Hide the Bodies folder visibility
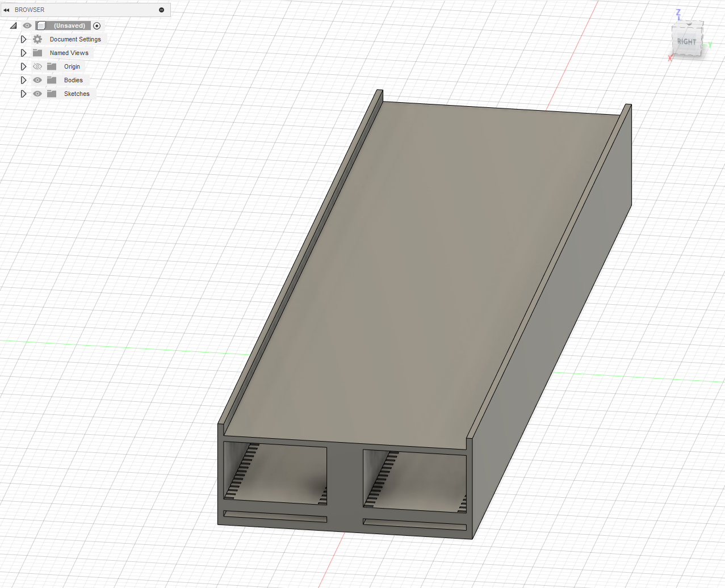The image size is (725, 588). coord(37,80)
